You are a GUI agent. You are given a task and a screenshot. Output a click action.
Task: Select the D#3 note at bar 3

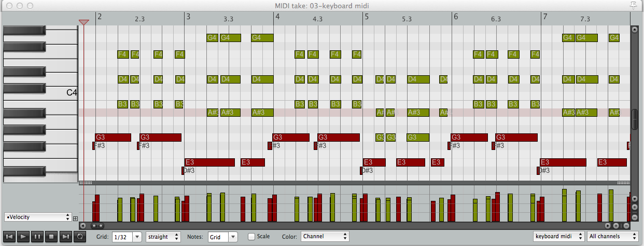pos(183,171)
